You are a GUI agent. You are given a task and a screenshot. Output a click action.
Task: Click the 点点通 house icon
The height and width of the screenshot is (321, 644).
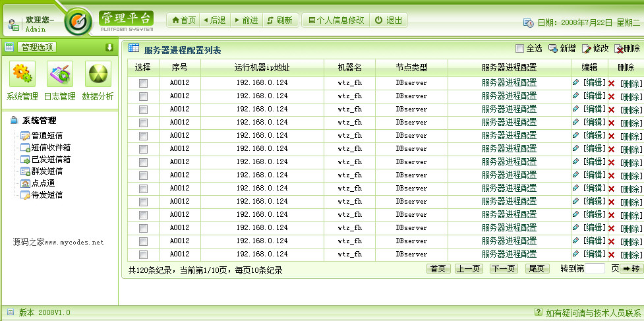pos(26,183)
